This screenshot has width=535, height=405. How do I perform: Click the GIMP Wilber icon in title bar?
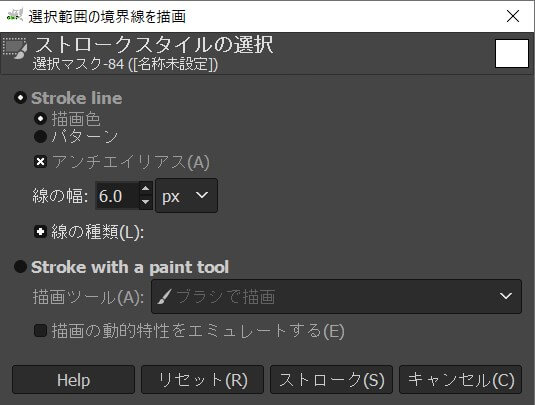tap(15, 15)
